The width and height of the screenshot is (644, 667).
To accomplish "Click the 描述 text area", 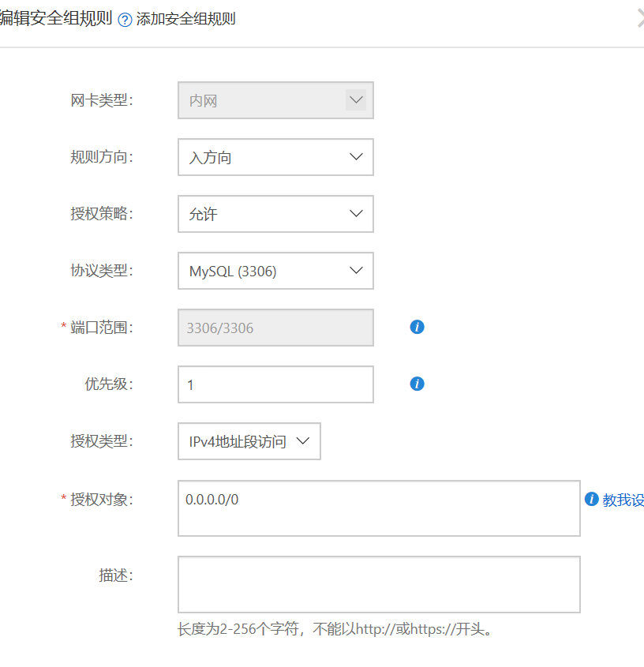I will click(x=379, y=584).
